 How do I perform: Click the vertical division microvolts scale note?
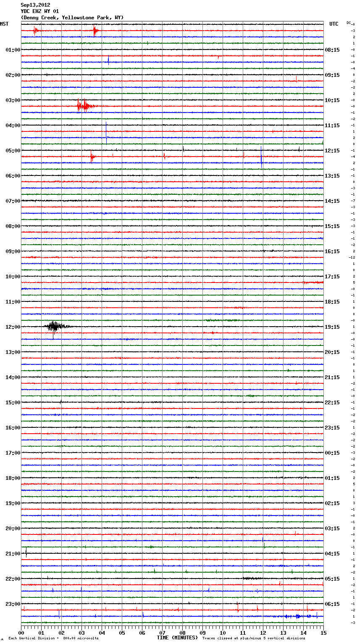tap(53, 639)
